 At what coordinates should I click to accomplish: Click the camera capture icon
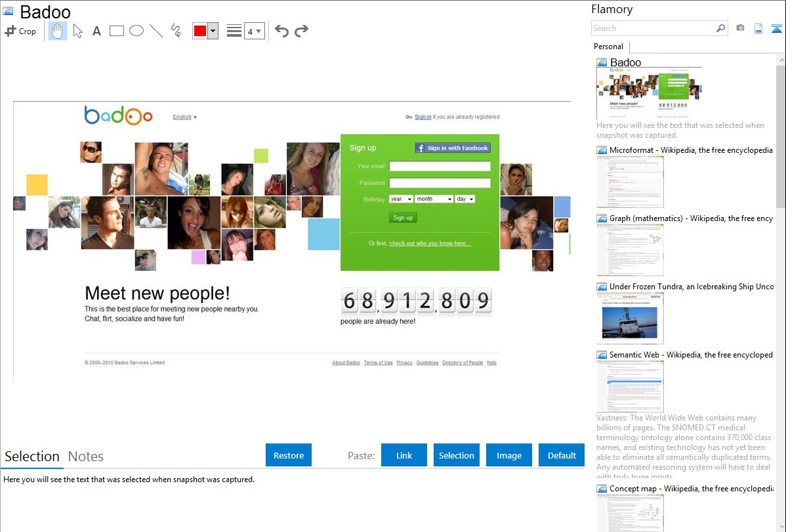point(740,28)
